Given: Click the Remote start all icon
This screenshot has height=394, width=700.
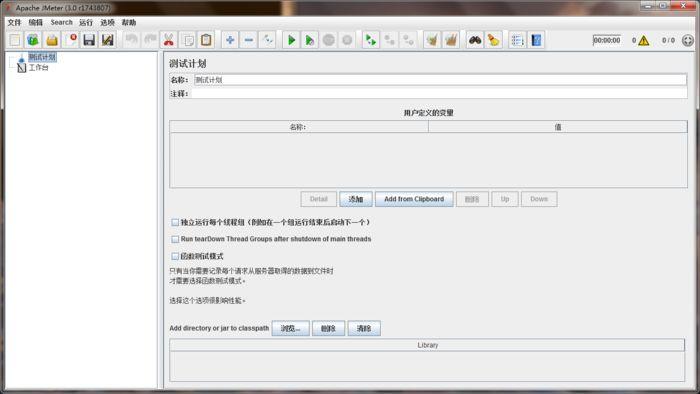Looking at the screenshot, I should pyautogui.click(x=371, y=40).
